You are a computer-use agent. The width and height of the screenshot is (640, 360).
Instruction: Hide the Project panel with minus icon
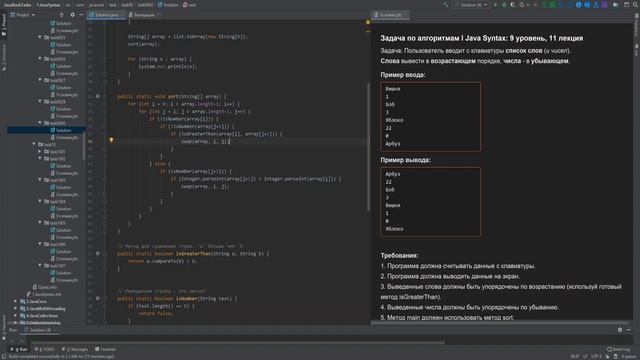81,15
